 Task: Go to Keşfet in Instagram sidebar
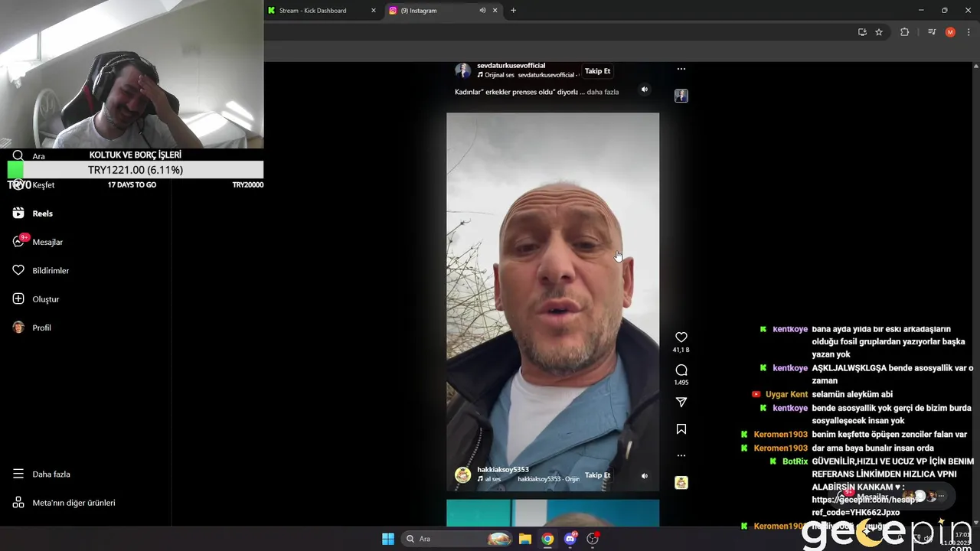pyautogui.click(x=34, y=185)
